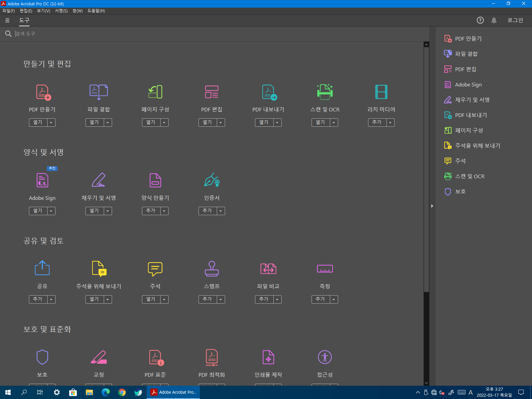Select the 파일 비교 compare icon
The height and width of the screenshot is (399, 532).
tap(268, 269)
